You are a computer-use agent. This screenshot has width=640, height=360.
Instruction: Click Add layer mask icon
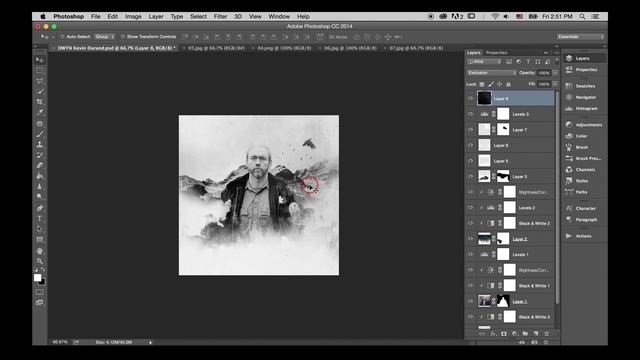click(x=504, y=334)
